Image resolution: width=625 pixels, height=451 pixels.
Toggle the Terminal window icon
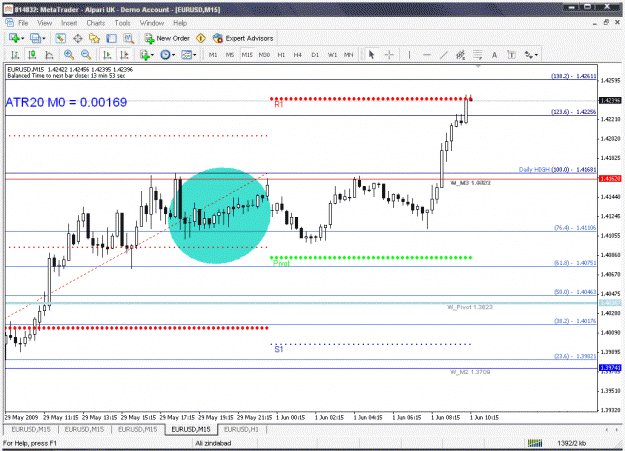point(111,38)
